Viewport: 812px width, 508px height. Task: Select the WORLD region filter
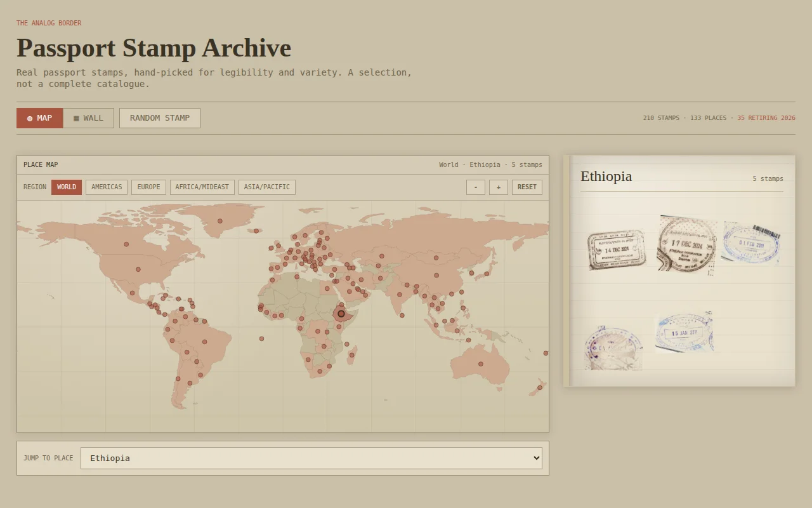67,187
